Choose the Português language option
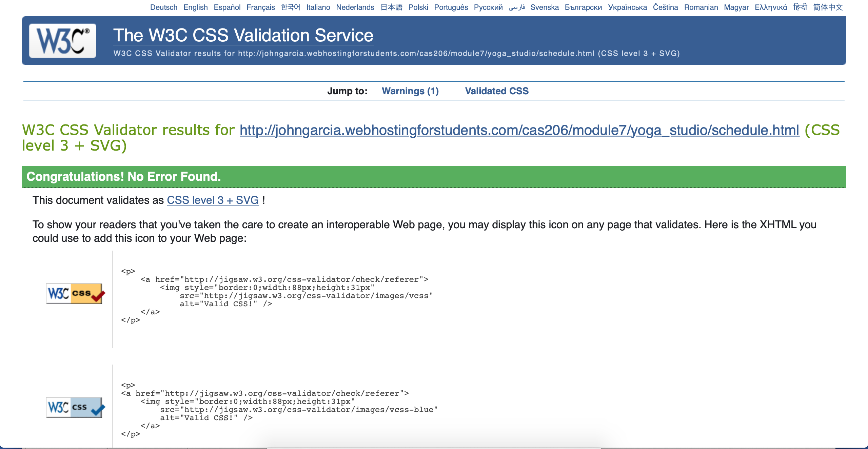868x449 pixels. click(451, 7)
